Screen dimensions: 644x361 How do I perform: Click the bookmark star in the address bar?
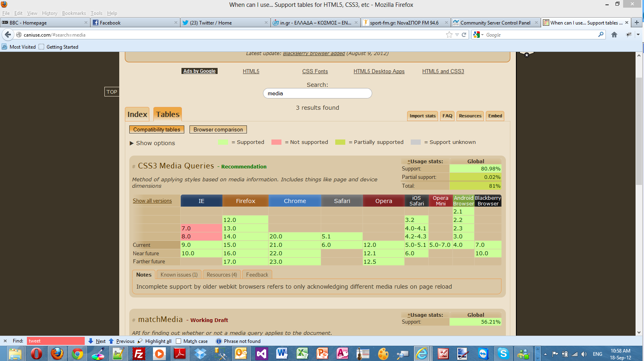coord(449,35)
